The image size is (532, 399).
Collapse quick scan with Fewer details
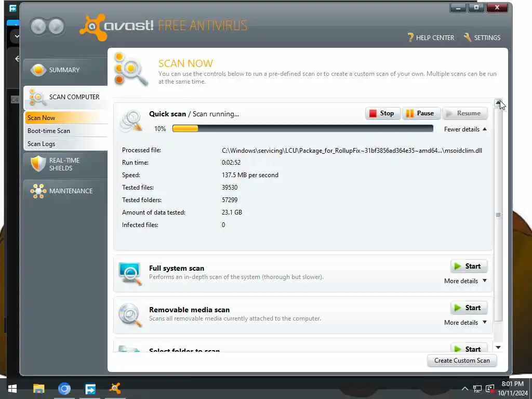point(465,129)
